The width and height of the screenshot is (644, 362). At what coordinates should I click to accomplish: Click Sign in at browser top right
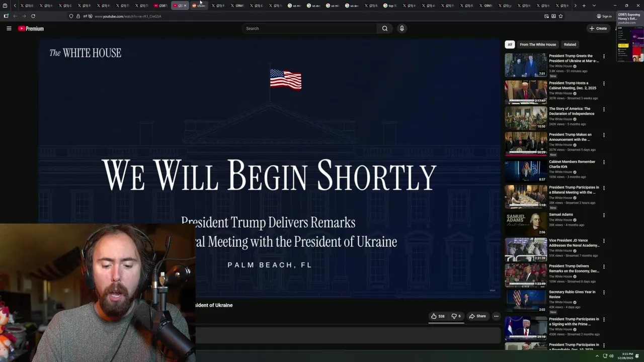pyautogui.click(x=604, y=16)
